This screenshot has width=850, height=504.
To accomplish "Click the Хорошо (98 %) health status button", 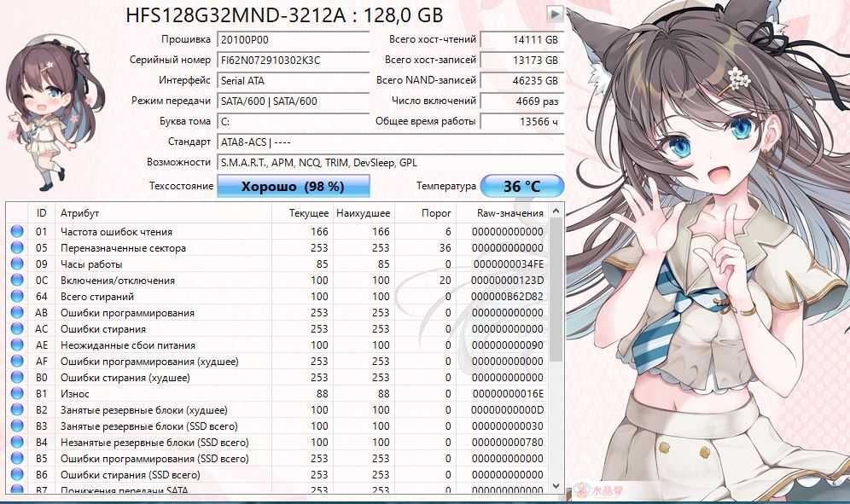I will (x=294, y=187).
